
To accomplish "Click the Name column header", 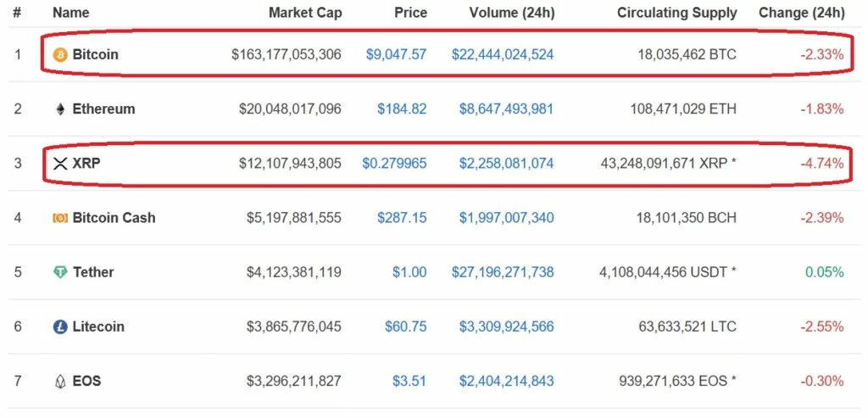I will pos(71,13).
